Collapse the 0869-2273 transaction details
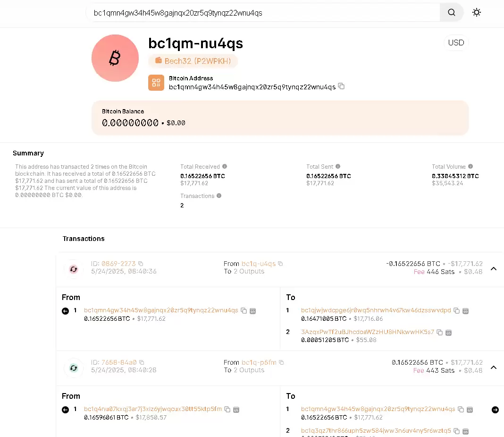 pyautogui.click(x=494, y=268)
